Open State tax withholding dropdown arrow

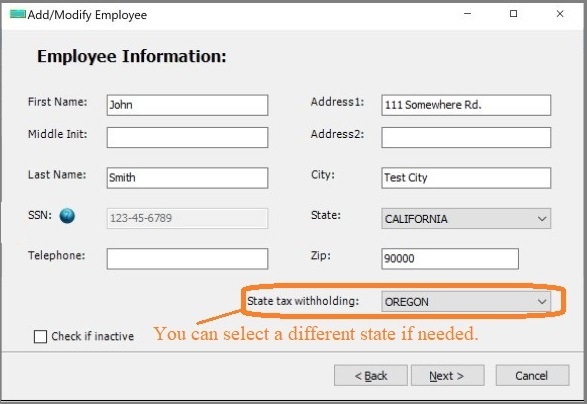pyautogui.click(x=542, y=301)
